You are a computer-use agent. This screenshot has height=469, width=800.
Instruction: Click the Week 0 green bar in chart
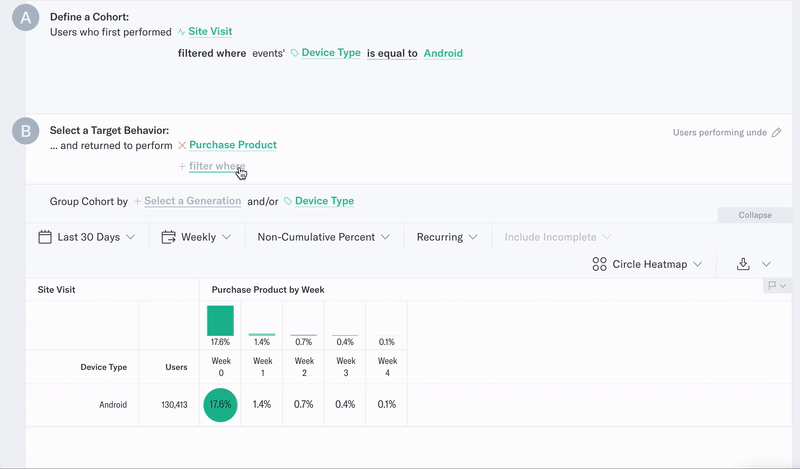tap(220, 321)
